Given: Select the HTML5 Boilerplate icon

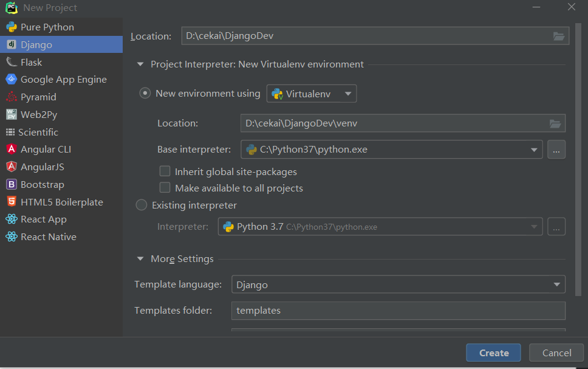Looking at the screenshot, I should click(11, 202).
